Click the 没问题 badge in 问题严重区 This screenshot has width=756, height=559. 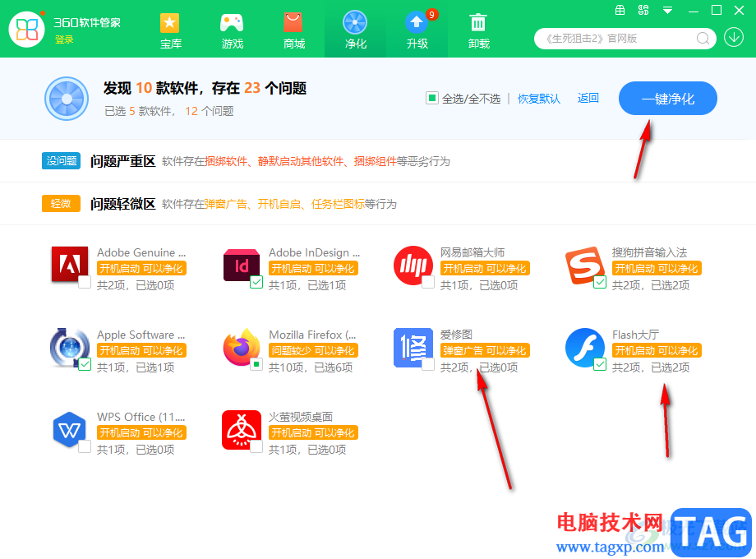click(x=62, y=160)
